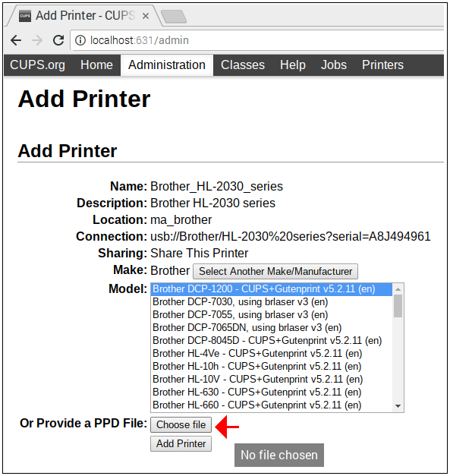Open the CUPS.org navigation link
This screenshot has height=476, width=450.
pos(37,65)
